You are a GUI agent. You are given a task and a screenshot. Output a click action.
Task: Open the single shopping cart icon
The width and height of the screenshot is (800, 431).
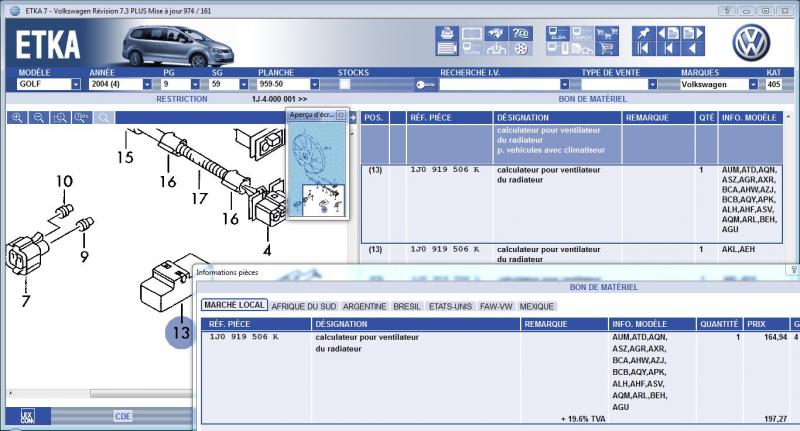pos(607,49)
